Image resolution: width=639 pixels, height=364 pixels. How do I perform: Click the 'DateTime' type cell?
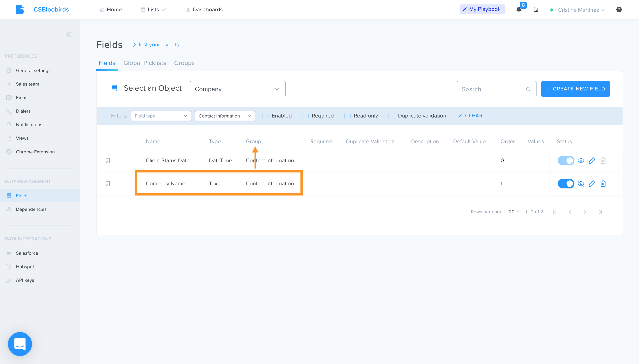pos(220,160)
